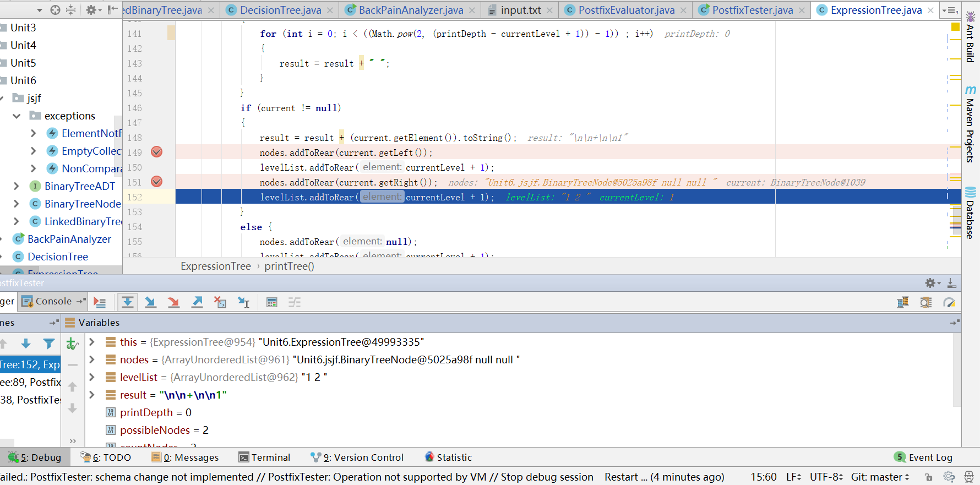Click Step Over debugger icon

[x=127, y=302]
